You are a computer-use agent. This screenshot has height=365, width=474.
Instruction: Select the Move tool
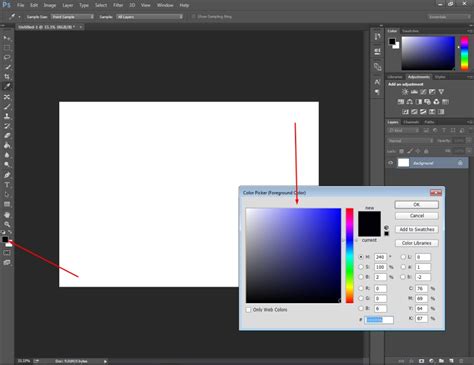pyautogui.click(x=7, y=38)
